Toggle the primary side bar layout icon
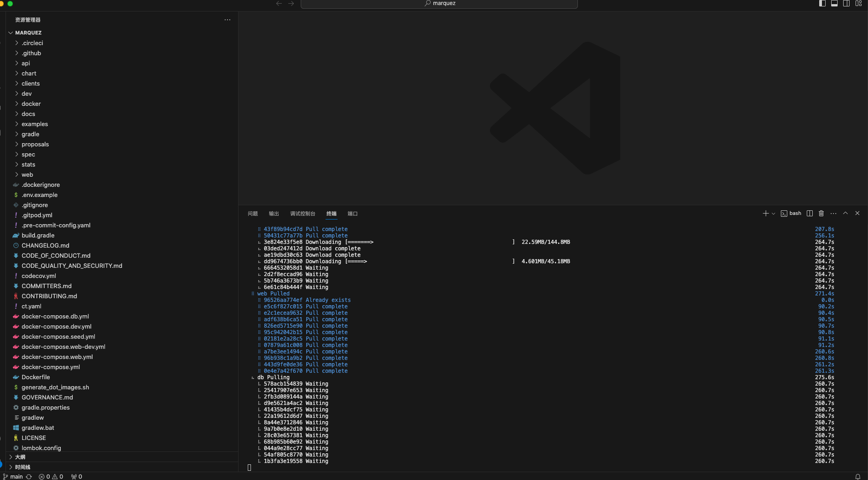868x480 pixels. pyautogui.click(x=822, y=3)
